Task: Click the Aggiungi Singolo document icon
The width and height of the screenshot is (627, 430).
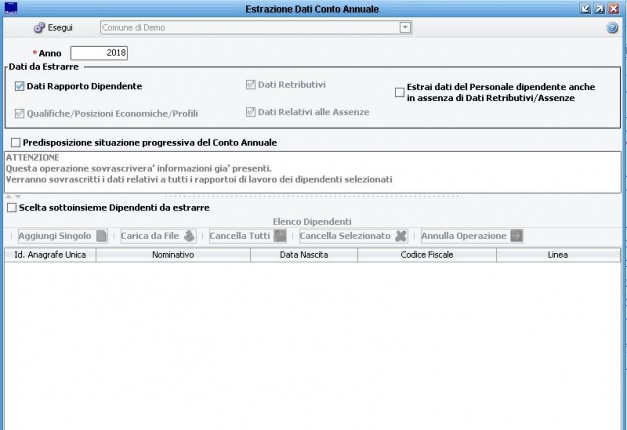Action: click(102, 236)
